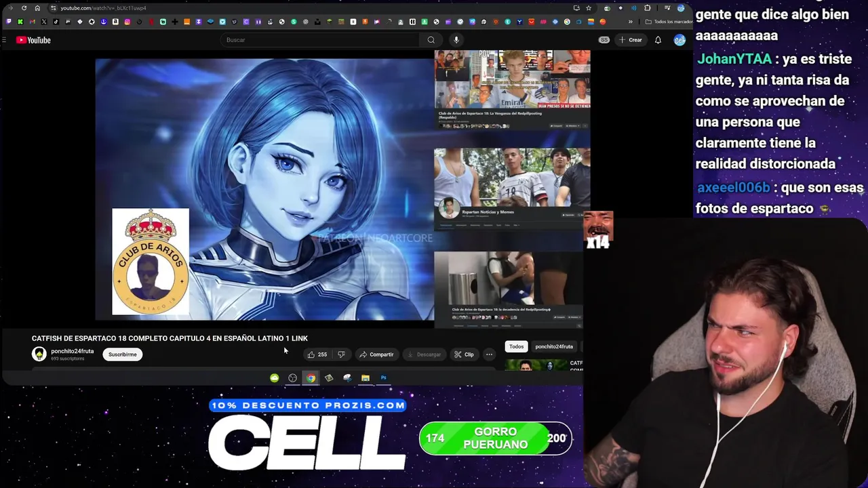The width and height of the screenshot is (868, 488).
Task: Open the Amazon bookmark icon
Action: (x=115, y=22)
